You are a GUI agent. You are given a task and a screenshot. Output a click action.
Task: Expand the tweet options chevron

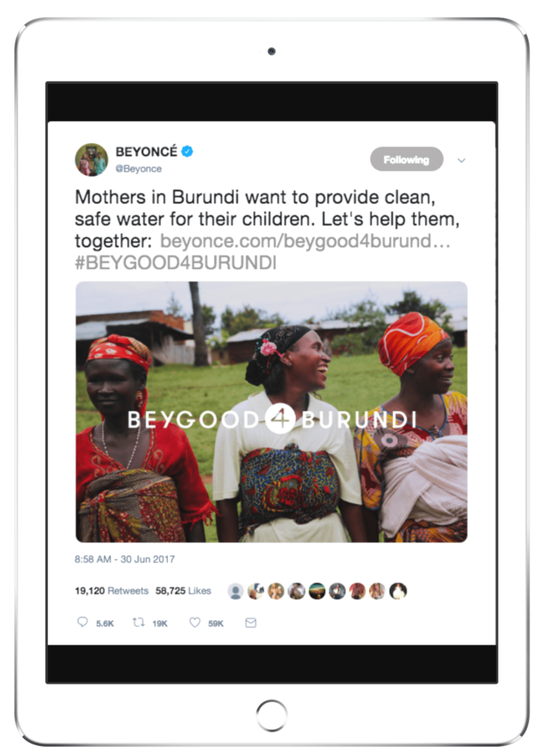point(462,160)
